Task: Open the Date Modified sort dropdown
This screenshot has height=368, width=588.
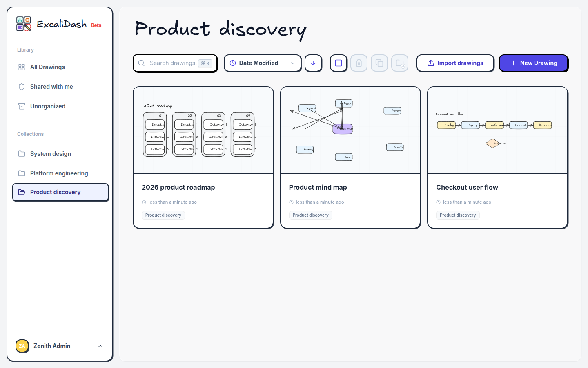Action: [263, 63]
